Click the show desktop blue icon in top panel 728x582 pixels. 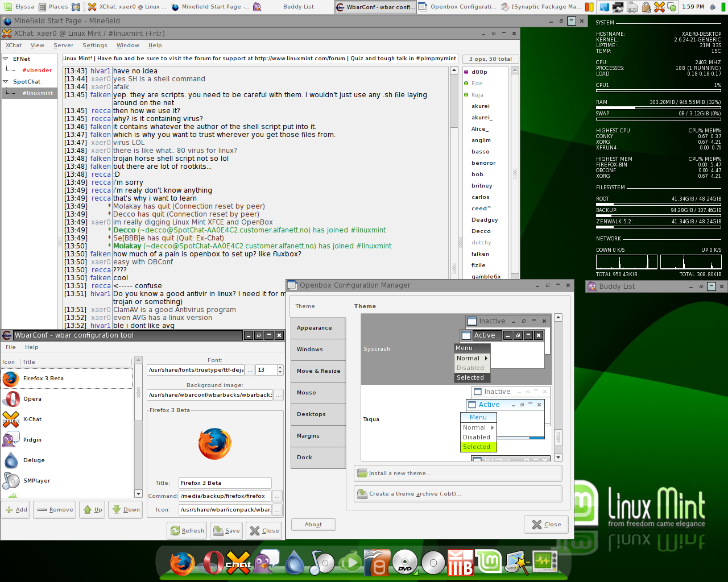click(604, 7)
